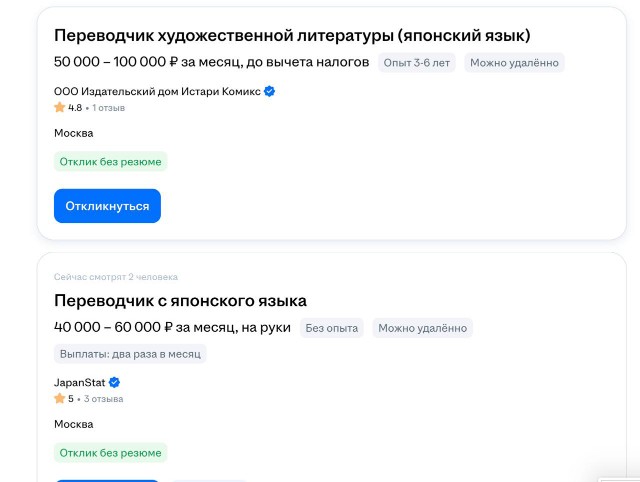Click the first Можно удалённо tag

(514, 63)
